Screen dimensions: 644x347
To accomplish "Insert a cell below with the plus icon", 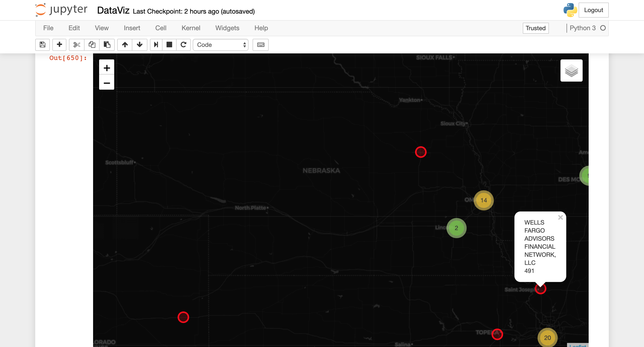I will (x=59, y=45).
